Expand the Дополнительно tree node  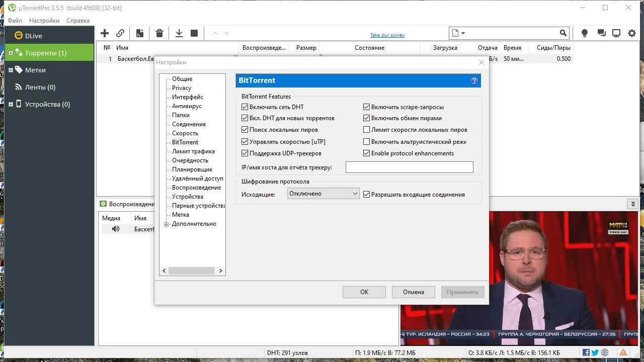point(167,224)
